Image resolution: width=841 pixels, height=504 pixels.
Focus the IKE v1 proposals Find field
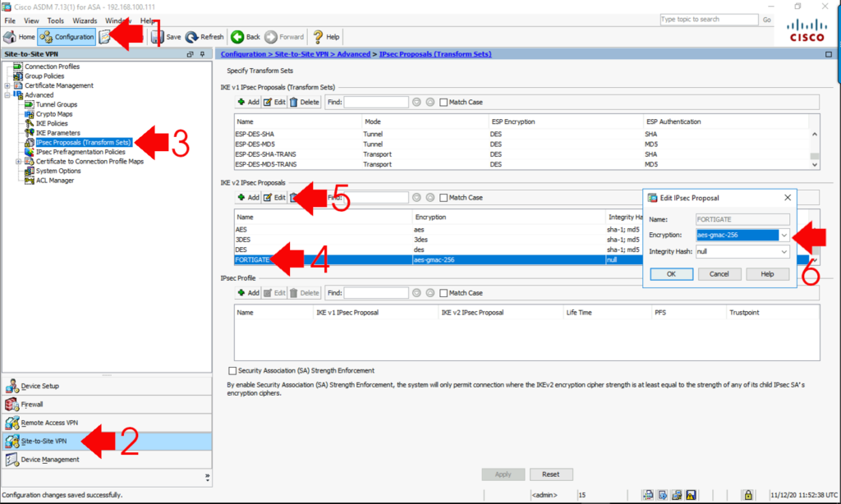[376, 102]
